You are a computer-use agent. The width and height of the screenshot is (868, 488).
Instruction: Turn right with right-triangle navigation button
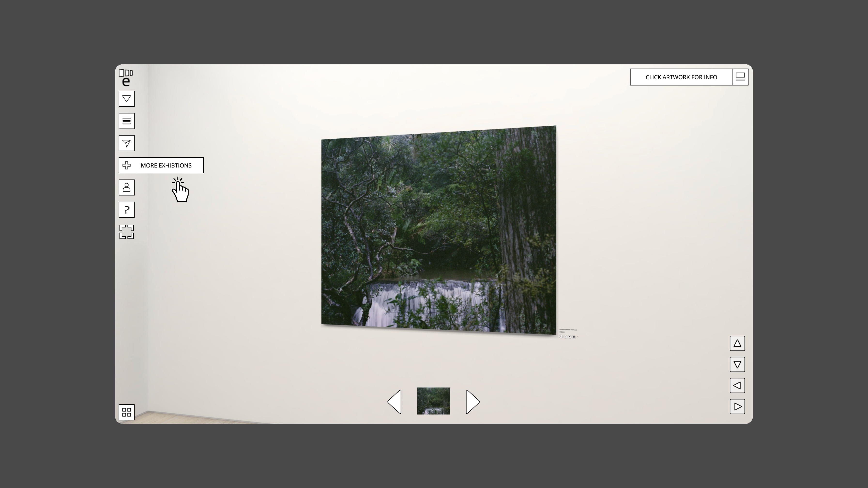tap(737, 407)
